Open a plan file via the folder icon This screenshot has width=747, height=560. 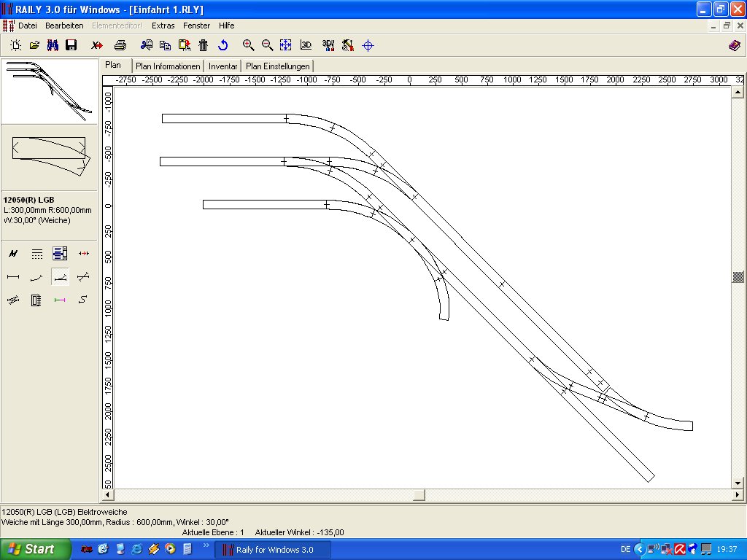[34, 45]
